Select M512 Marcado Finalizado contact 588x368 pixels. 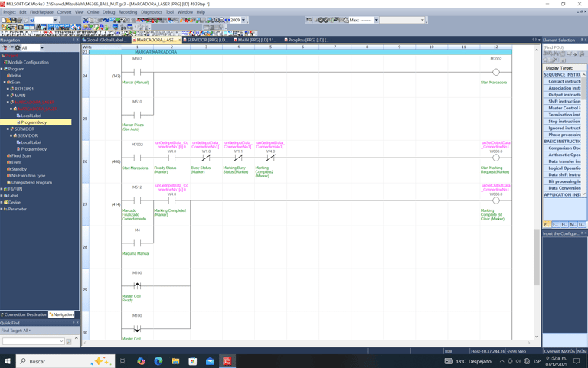[137, 200]
